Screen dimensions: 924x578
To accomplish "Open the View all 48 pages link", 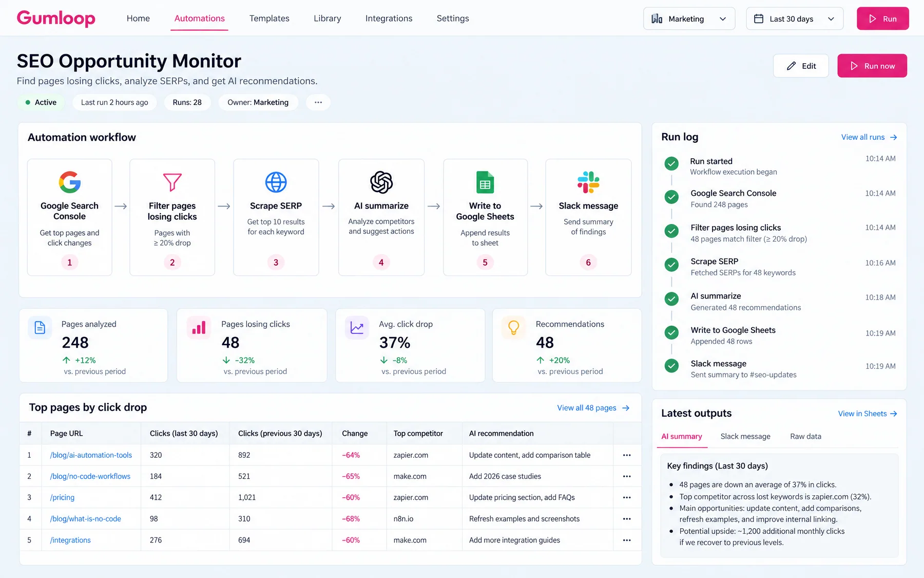I will [593, 408].
